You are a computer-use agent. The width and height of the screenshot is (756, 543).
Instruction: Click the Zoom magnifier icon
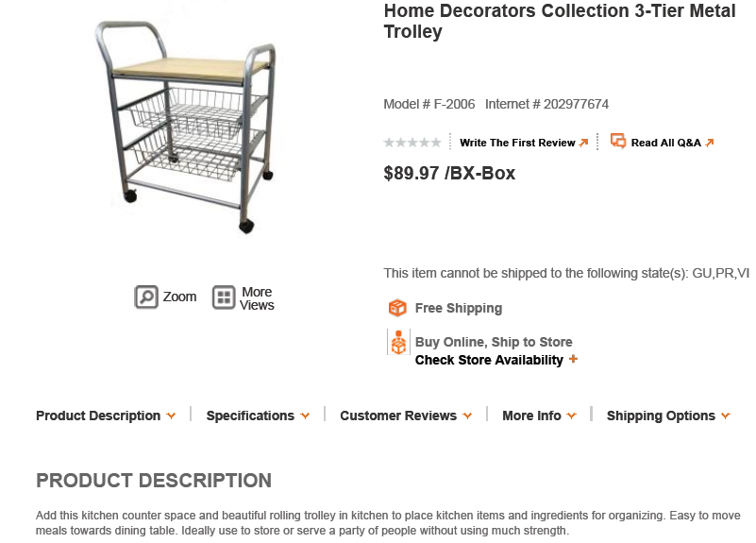tap(146, 297)
